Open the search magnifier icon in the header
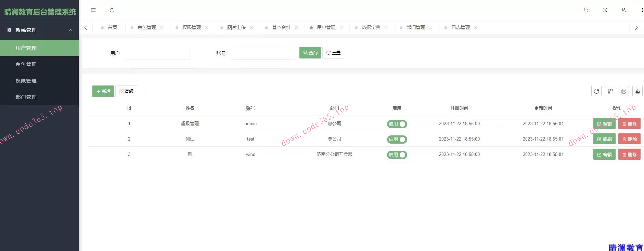 [x=586, y=10]
